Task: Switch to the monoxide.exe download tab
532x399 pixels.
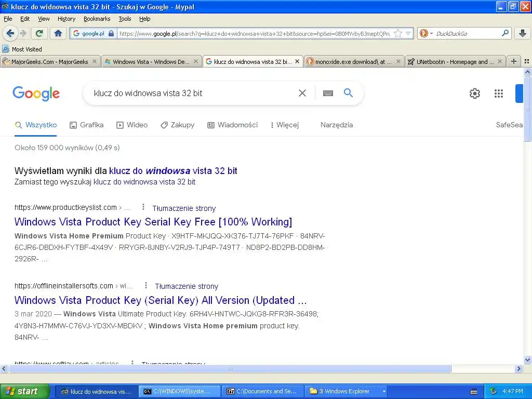Action: [353, 61]
